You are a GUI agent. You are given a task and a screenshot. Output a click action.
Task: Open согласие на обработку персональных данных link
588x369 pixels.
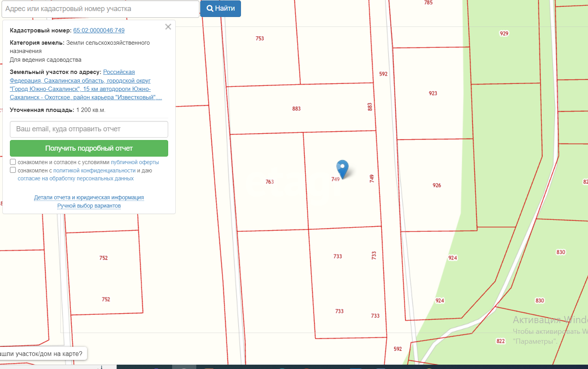pos(76,179)
